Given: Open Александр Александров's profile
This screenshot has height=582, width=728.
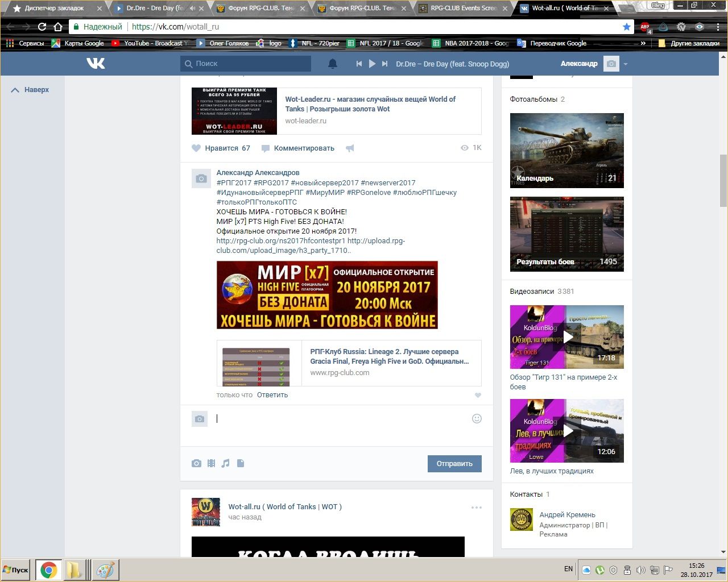Looking at the screenshot, I should pyautogui.click(x=258, y=173).
